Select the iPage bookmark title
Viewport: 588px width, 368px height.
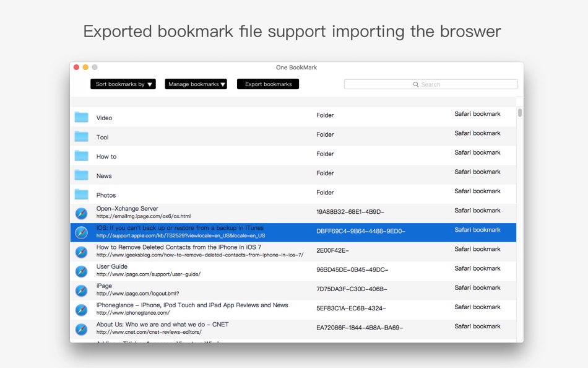click(x=104, y=286)
